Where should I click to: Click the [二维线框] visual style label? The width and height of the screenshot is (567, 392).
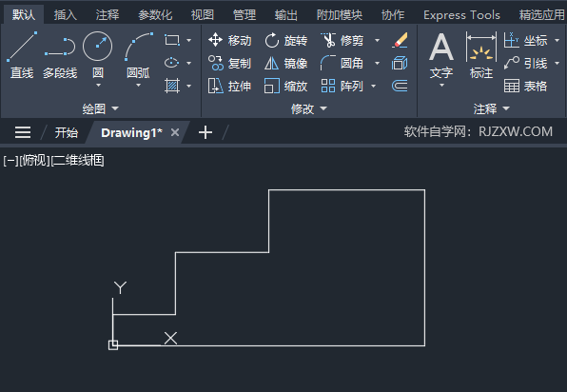(77, 161)
